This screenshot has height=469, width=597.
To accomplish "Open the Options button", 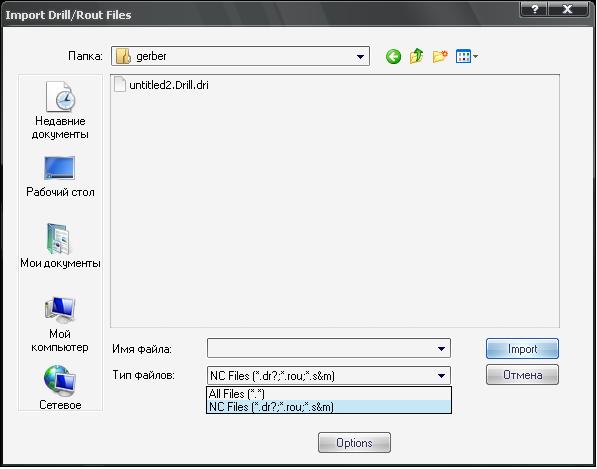I will tap(354, 443).
